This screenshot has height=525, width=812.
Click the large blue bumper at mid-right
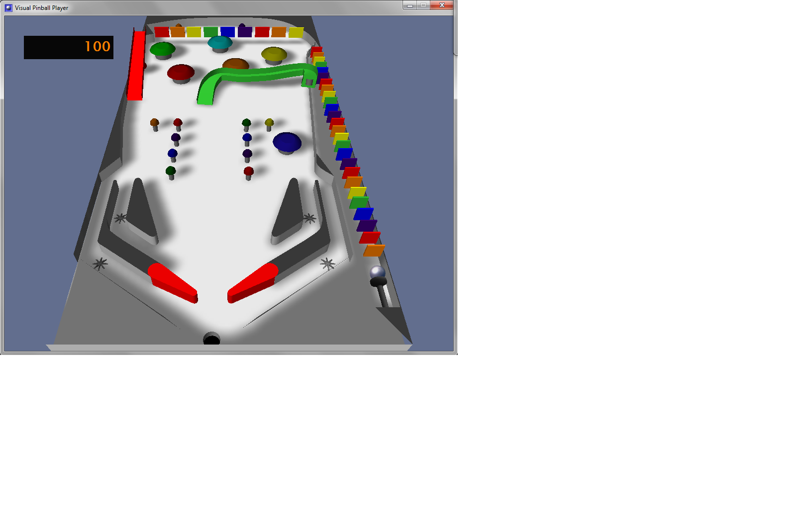pos(287,142)
